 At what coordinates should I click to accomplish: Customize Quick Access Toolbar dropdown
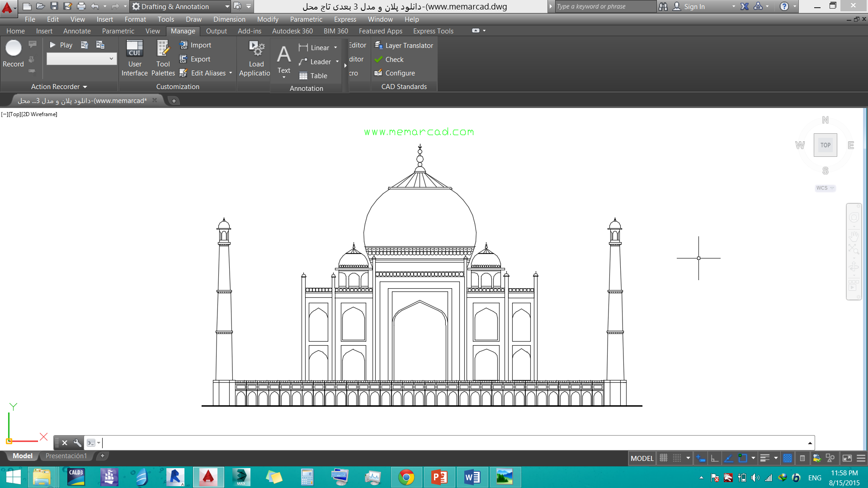[249, 6]
